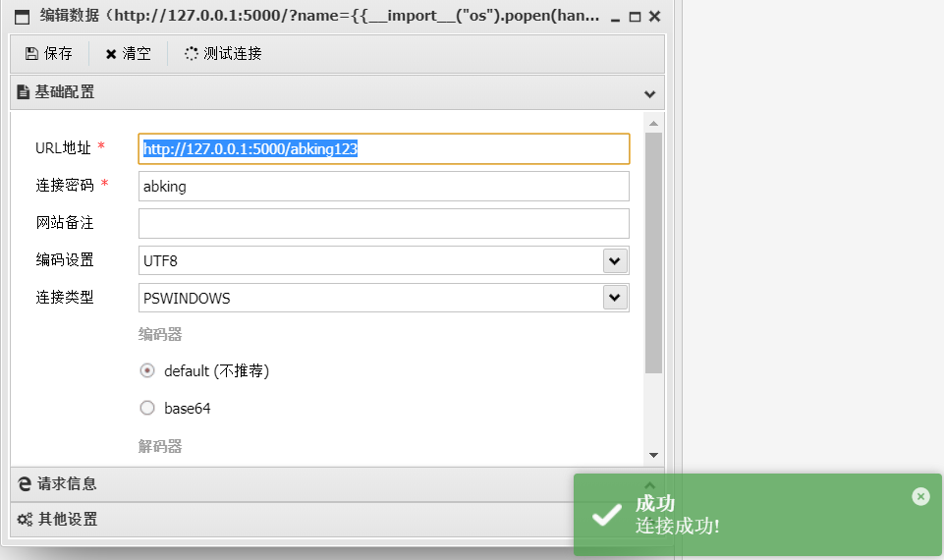Screen dimensions: 944x560
Task: Collapse the 基础配置 section chevron
Action: coord(649,94)
